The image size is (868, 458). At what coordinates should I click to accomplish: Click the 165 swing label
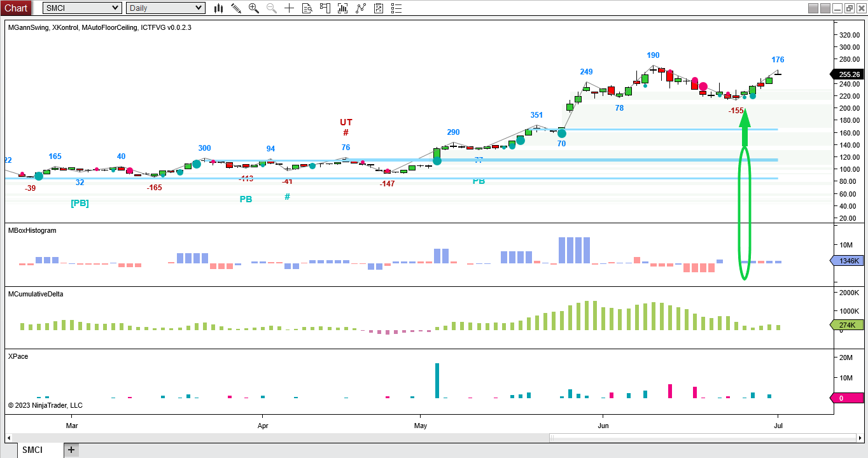[x=55, y=156]
